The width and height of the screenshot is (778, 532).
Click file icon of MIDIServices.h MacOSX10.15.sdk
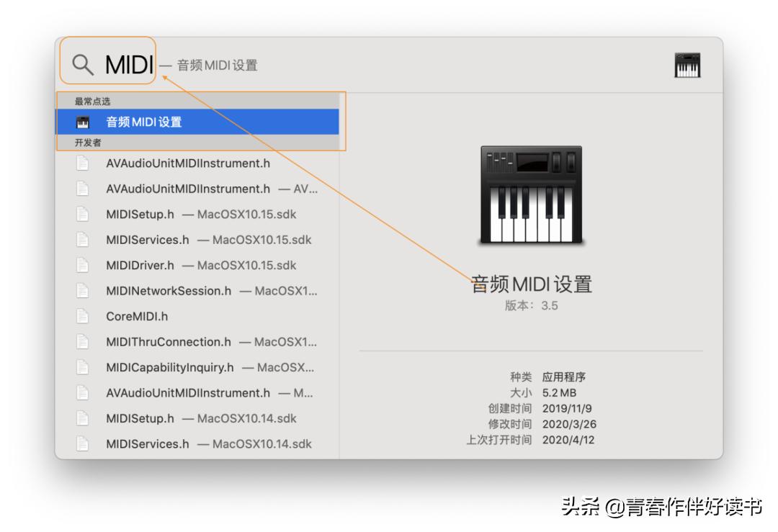pos(82,240)
